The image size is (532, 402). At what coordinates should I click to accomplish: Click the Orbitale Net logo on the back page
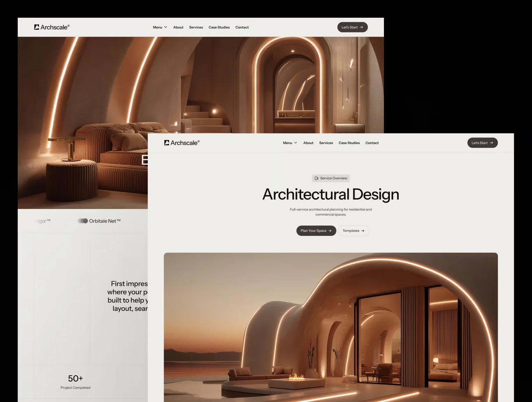click(x=99, y=221)
